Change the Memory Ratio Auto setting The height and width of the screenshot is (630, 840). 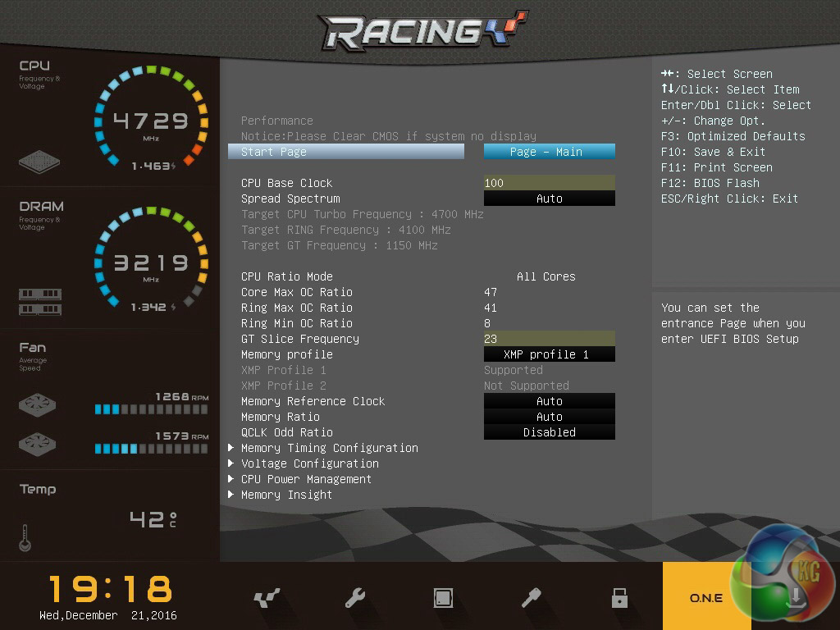click(x=549, y=417)
